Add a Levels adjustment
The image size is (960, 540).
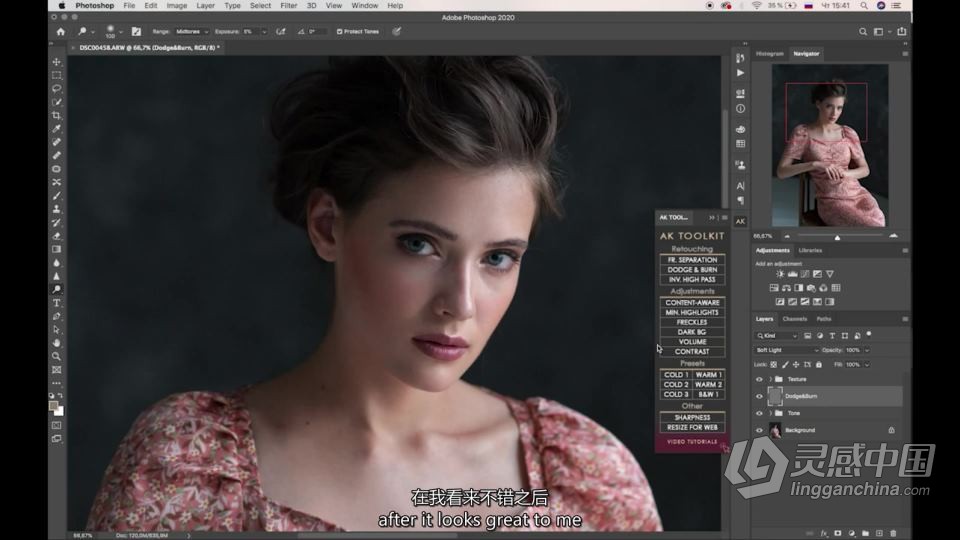click(x=792, y=274)
